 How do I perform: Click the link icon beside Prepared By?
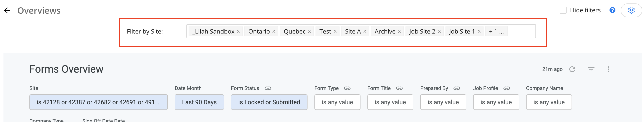point(457,88)
